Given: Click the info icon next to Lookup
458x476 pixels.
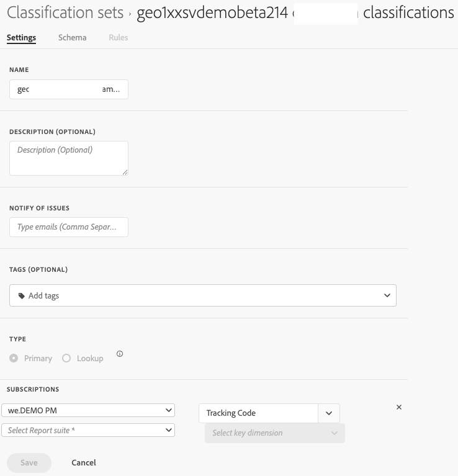Looking at the screenshot, I should pos(120,354).
